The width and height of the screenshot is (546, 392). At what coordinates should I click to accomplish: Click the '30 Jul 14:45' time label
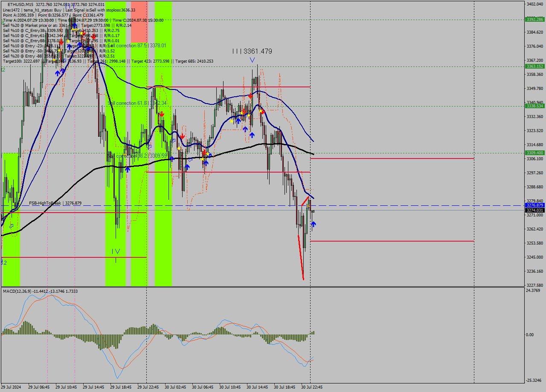click(257, 387)
